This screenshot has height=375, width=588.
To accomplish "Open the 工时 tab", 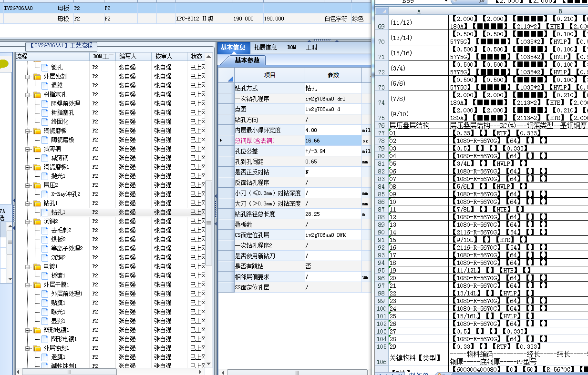I will pyautogui.click(x=311, y=48).
